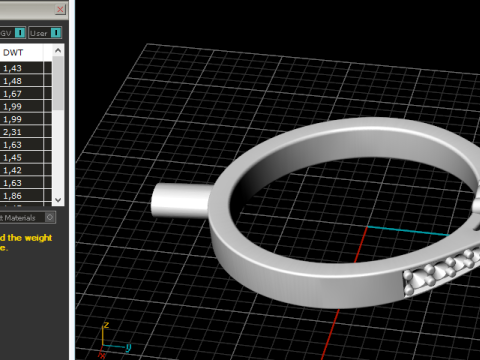Click scrollbar down arrow in list
This screenshot has width=480, height=360.
(x=58, y=200)
